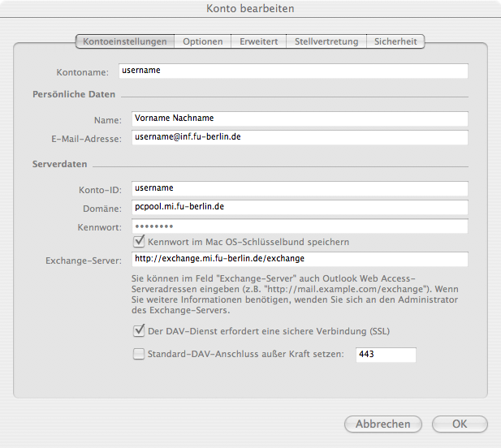Confirm with the OK button
Image resolution: width=501 pixels, height=448 pixels.
pos(460,424)
